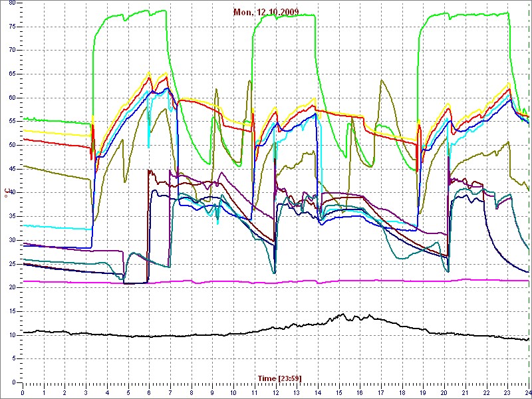Click hour 21 on the time axis
The height and width of the screenshot is (399, 532).
465,393
